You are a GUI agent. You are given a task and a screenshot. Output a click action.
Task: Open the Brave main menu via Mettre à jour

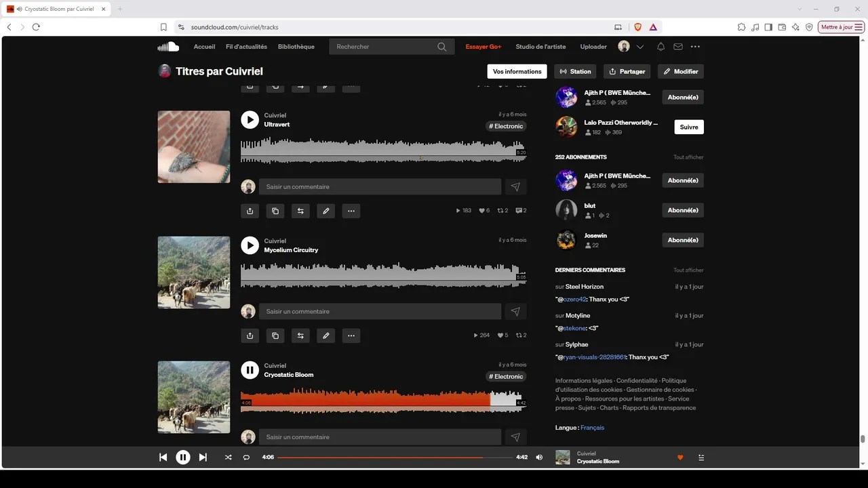842,27
